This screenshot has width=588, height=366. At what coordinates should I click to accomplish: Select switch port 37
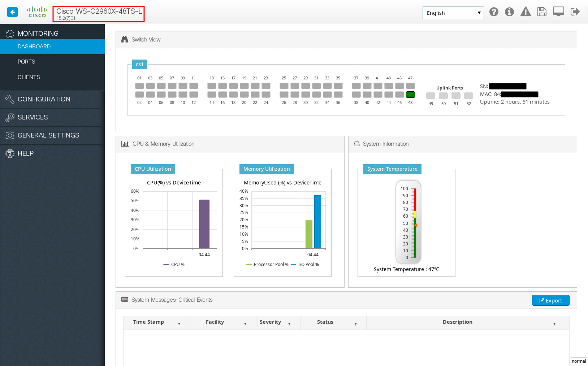click(x=356, y=86)
